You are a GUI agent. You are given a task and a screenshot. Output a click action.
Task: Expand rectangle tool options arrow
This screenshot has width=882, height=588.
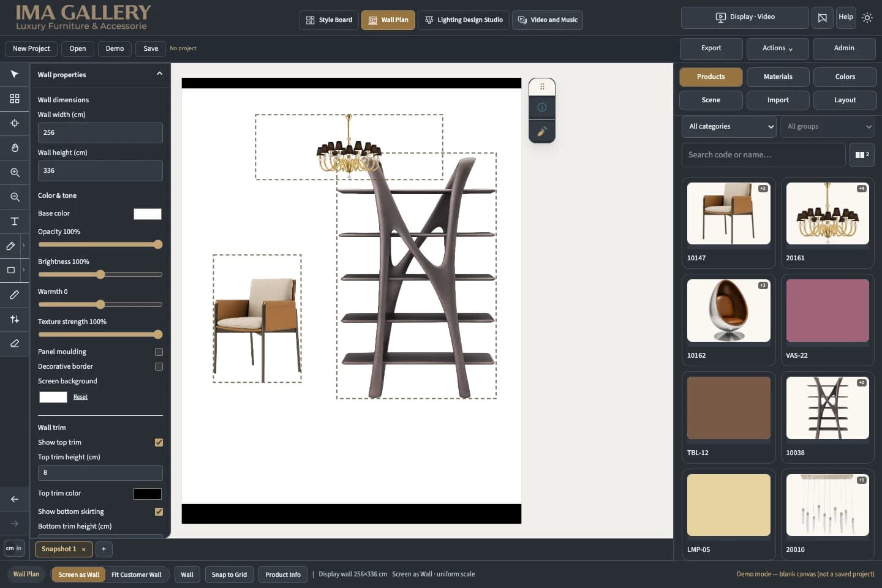coord(24,270)
